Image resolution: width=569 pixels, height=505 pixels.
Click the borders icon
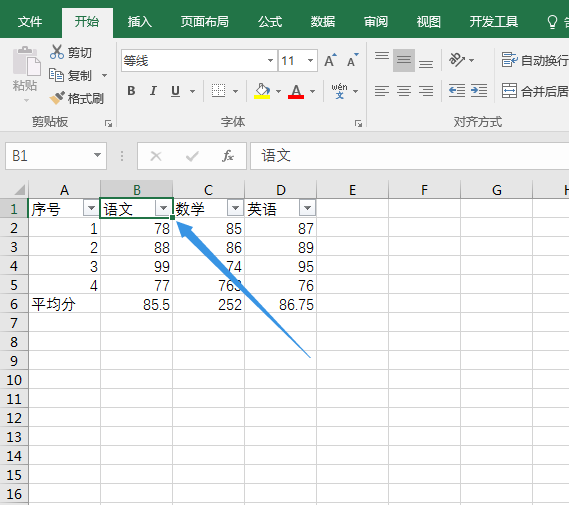[x=218, y=91]
